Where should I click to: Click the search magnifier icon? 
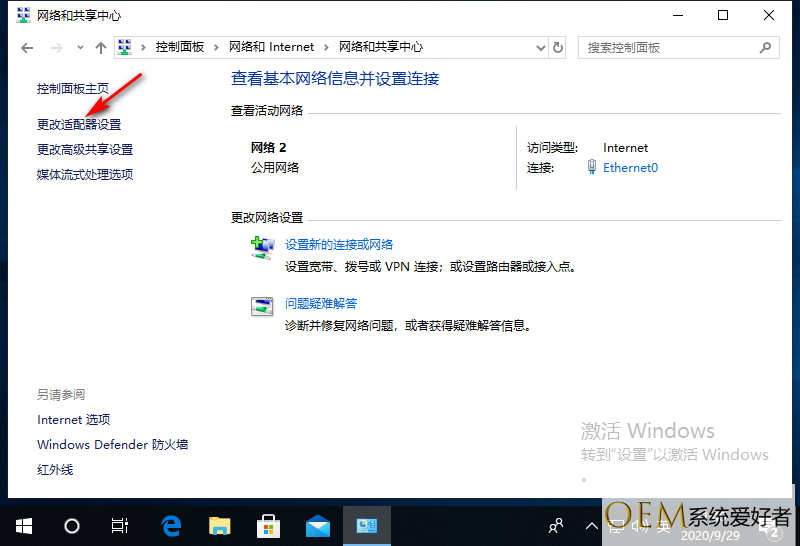[x=765, y=47]
